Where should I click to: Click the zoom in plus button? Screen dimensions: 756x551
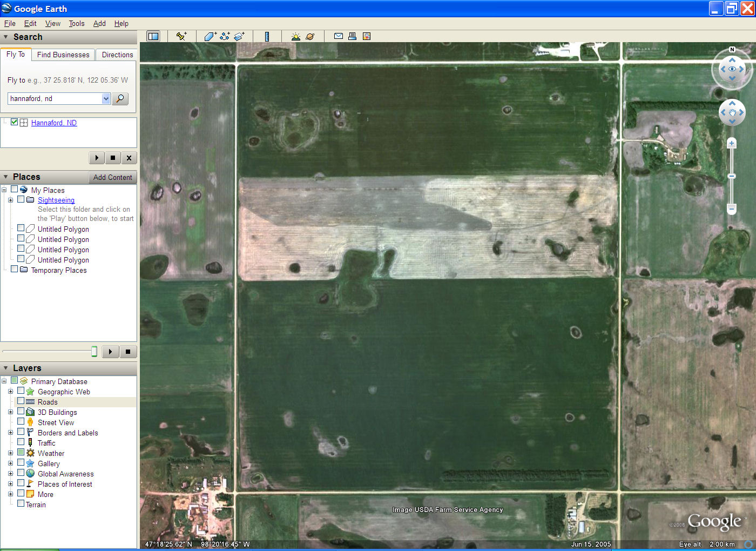tap(732, 143)
